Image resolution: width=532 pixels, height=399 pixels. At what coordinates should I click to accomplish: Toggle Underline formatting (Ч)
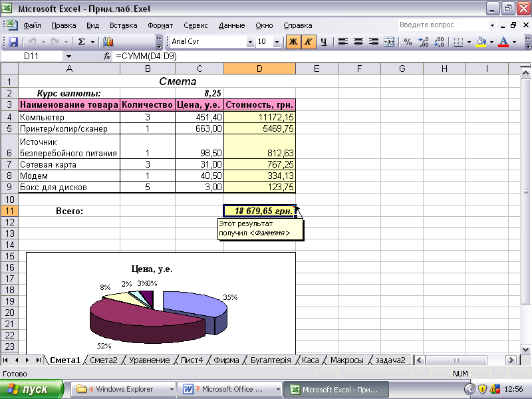[x=324, y=42]
